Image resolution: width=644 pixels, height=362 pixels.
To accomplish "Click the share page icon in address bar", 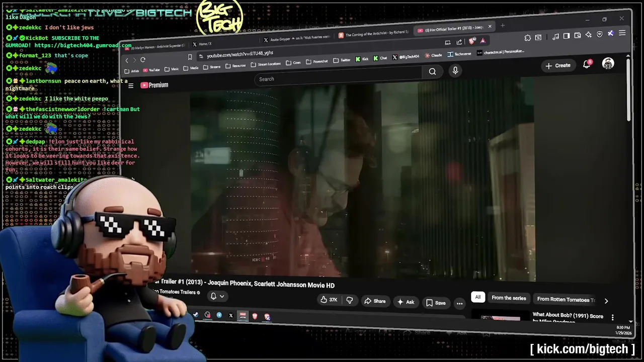I will tap(459, 42).
